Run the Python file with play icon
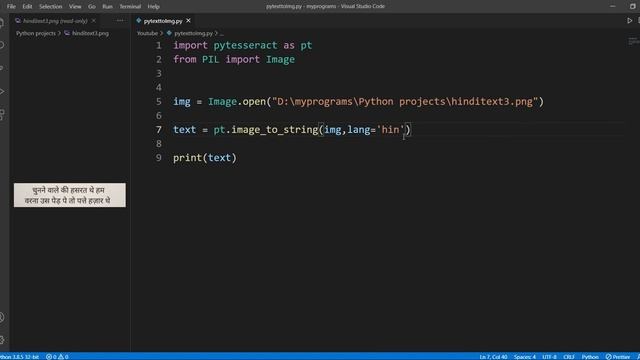Image resolution: width=640 pixels, height=360 pixels. [629, 20]
